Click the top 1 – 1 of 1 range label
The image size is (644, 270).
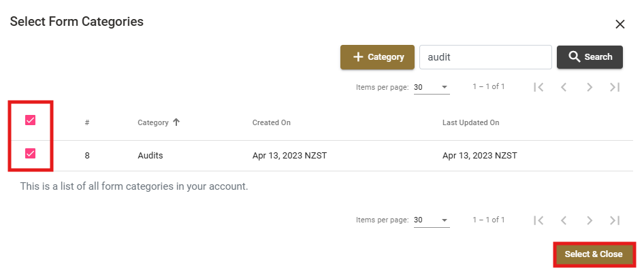(488, 86)
